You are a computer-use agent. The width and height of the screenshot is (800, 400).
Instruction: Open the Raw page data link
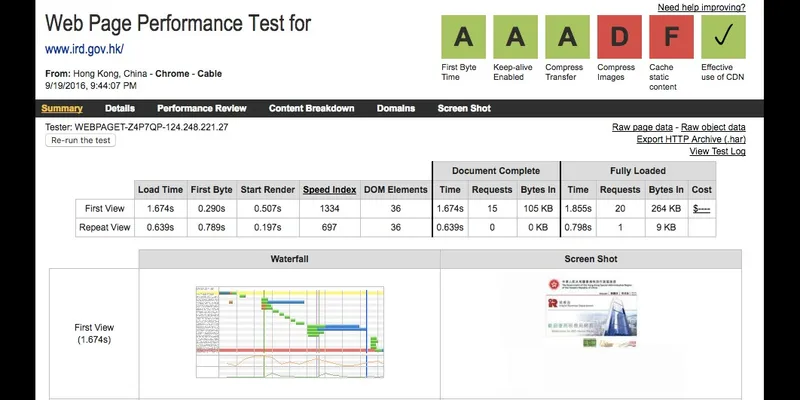click(x=643, y=128)
